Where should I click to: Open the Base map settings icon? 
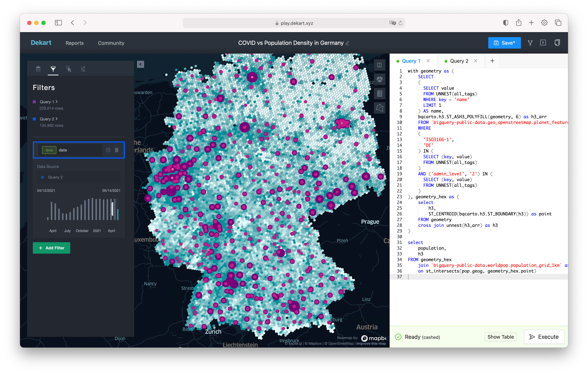[83, 69]
